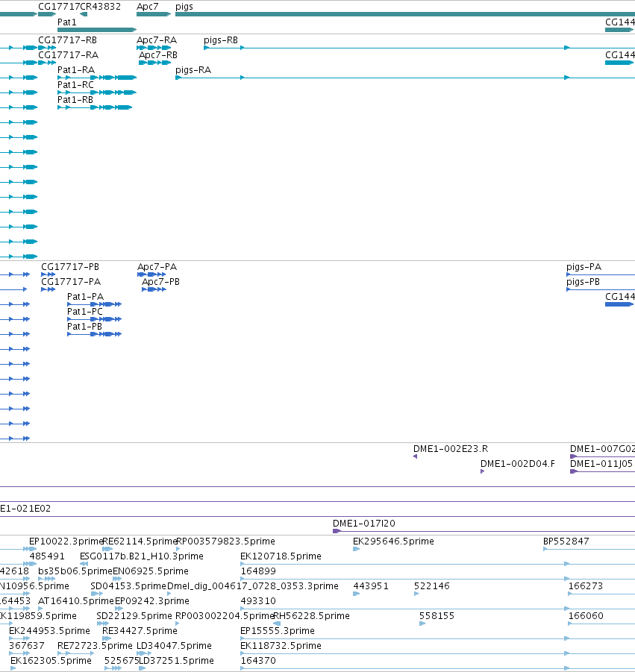Select the RP003002204.5prime EST label
This screenshot has height=672, width=635.
tap(225, 616)
